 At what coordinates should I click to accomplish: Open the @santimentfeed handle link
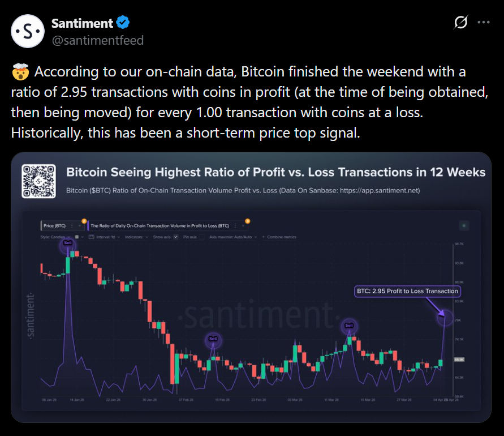(97, 40)
